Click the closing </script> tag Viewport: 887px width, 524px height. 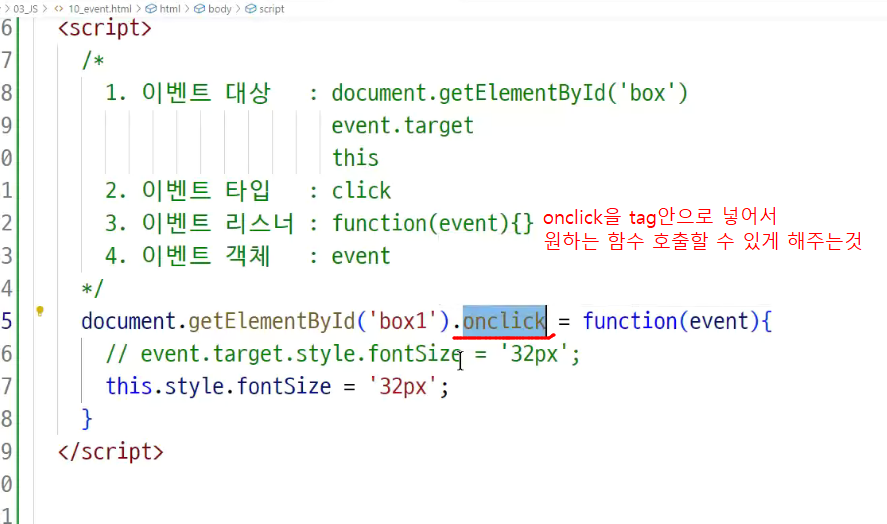coord(110,452)
